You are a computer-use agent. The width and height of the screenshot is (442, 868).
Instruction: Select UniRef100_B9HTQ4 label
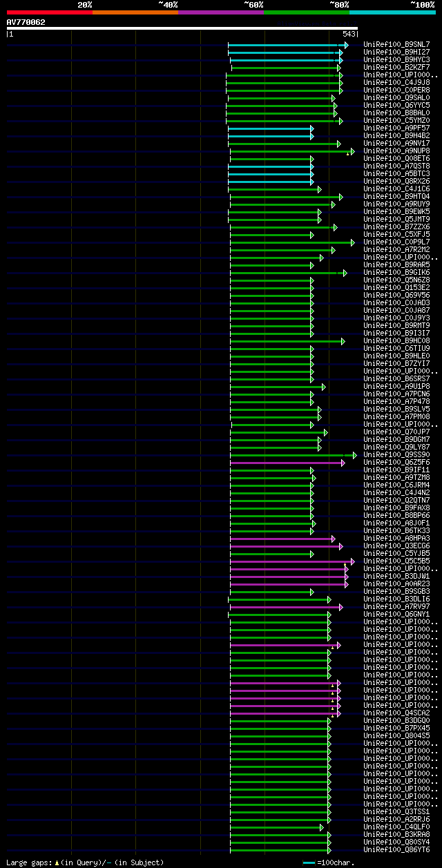click(x=396, y=197)
